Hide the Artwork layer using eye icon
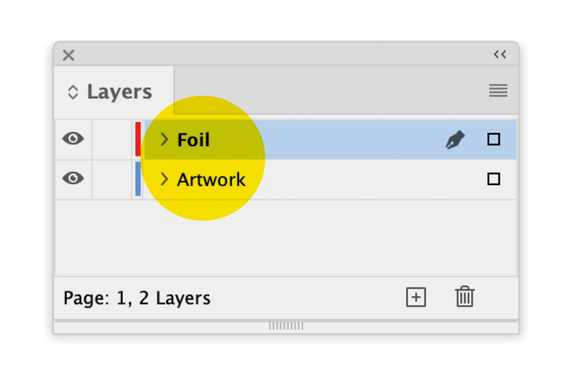This screenshot has height=383, width=588. [73, 178]
